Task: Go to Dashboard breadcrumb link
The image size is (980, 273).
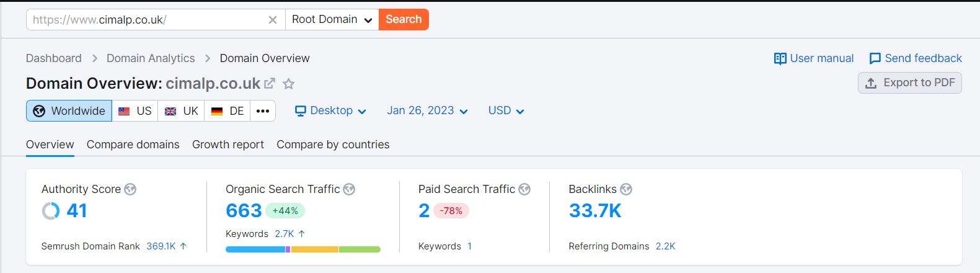Action: click(x=54, y=58)
